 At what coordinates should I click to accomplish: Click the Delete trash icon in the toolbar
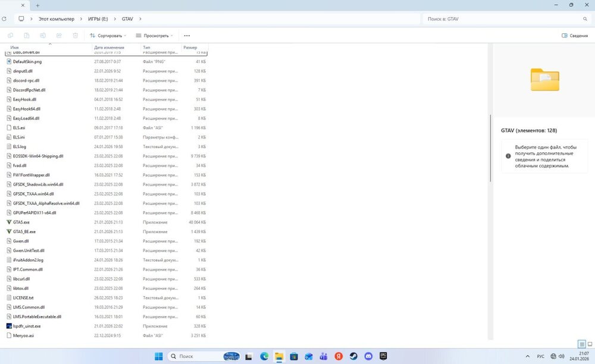[x=75, y=35]
